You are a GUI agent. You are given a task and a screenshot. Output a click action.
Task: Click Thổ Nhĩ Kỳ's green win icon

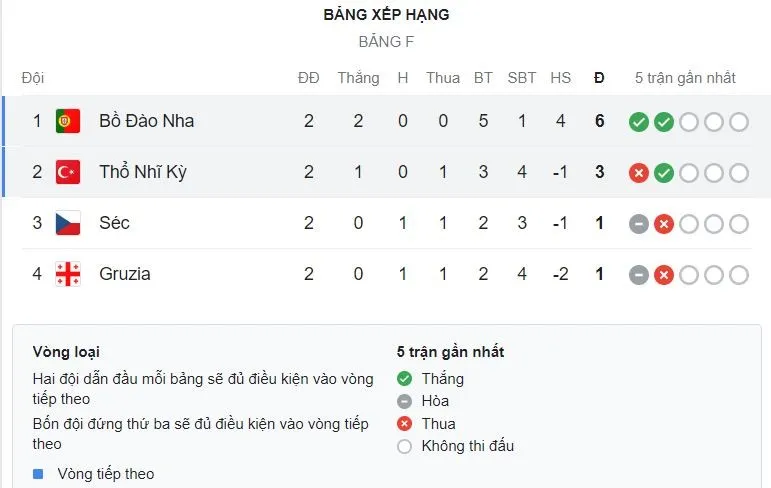point(664,173)
